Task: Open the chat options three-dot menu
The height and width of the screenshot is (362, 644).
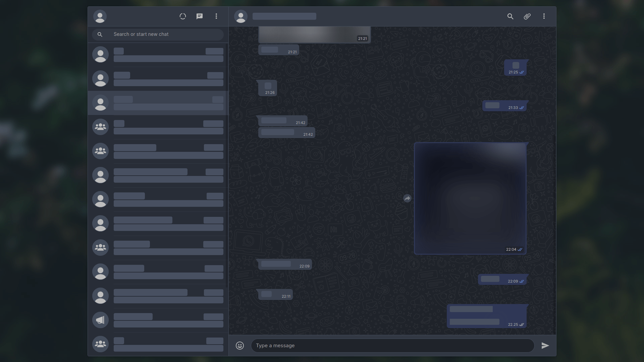Action: tap(544, 16)
